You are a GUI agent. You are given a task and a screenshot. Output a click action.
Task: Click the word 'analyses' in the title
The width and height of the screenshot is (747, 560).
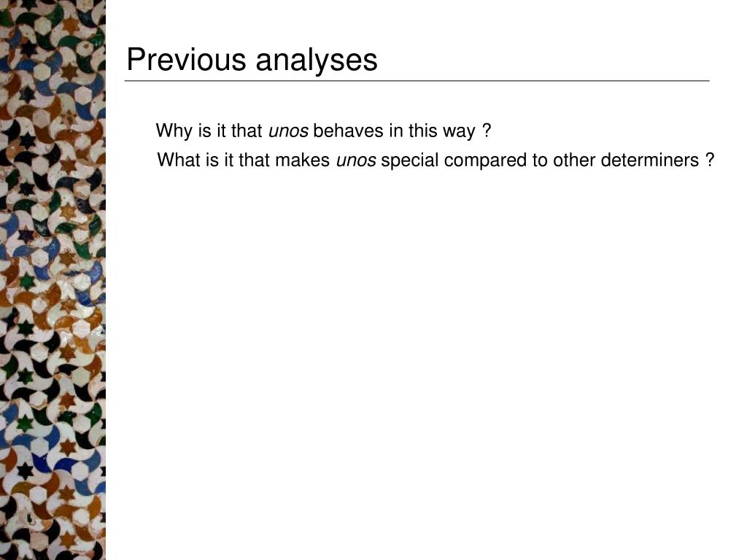point(317,61)
